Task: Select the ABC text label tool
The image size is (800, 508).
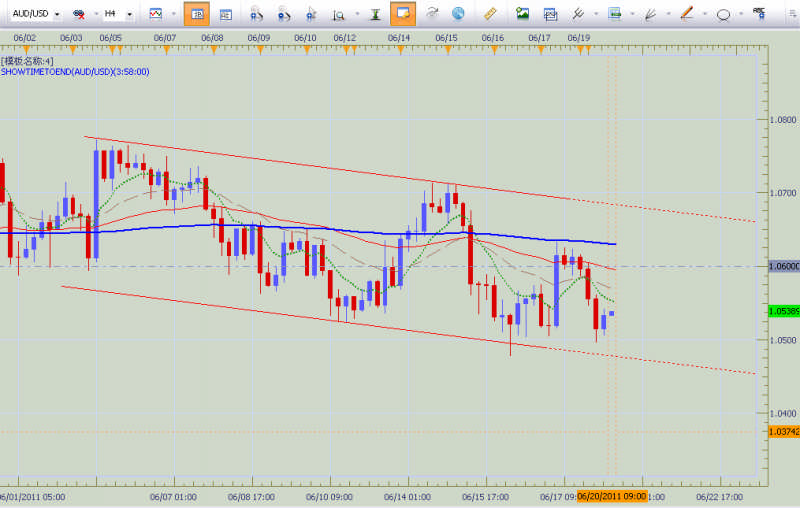Action: click(x=760, y=14)
